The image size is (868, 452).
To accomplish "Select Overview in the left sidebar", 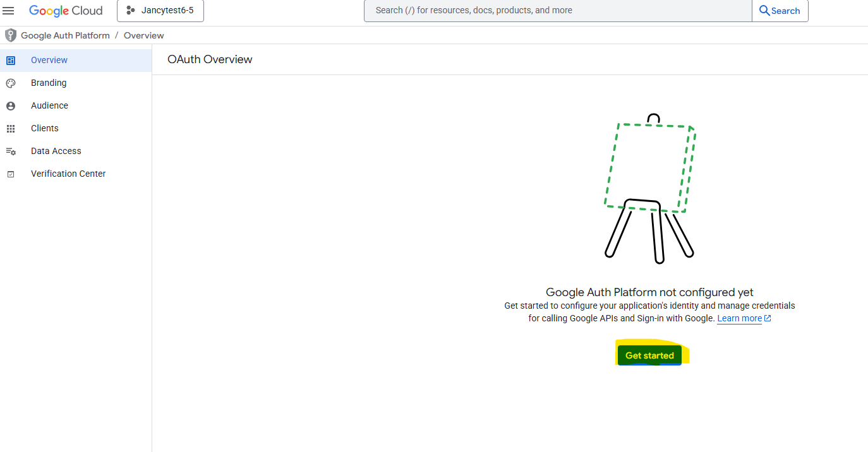I will click(x=76, y=60).
